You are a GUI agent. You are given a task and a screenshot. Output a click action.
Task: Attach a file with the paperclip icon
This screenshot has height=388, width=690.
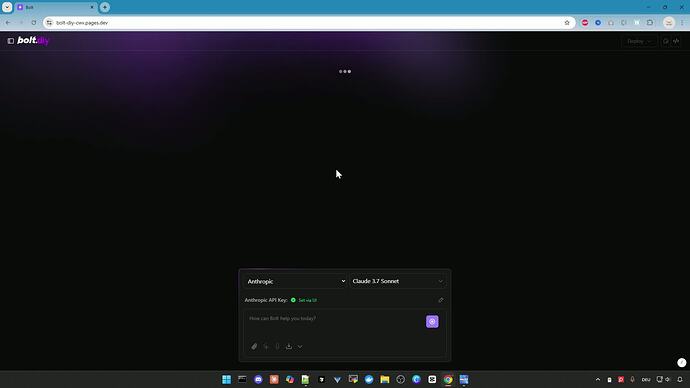pyautogui.click(x=254, y=347)
